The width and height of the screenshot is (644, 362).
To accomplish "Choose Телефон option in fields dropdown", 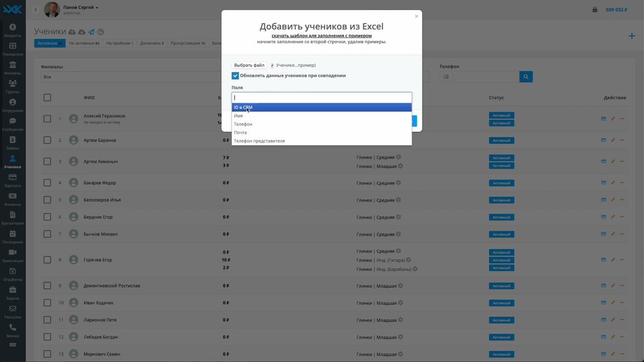I will click(x=321, y=124).
